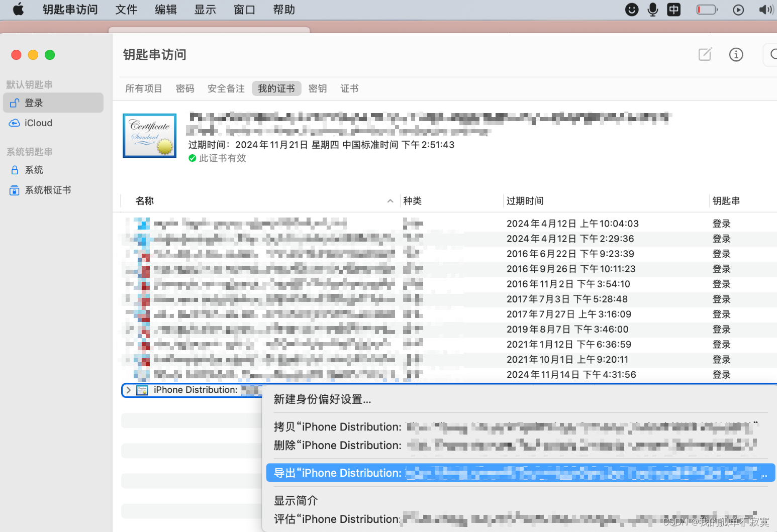This screenshot has width=777, height=532.
Task: Select row expiring 2019年8月7日 下午3:46:00
Action: (x=448, y=329)
